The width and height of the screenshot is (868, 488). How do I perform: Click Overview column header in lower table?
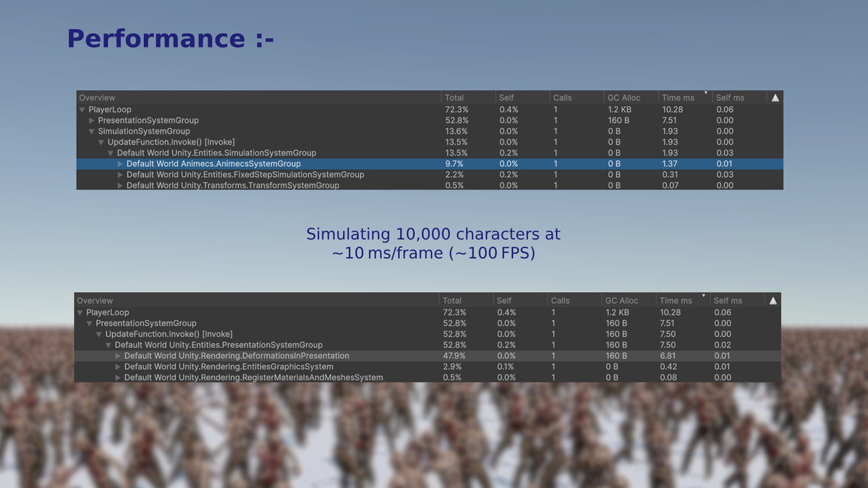(x=95, y=301)
